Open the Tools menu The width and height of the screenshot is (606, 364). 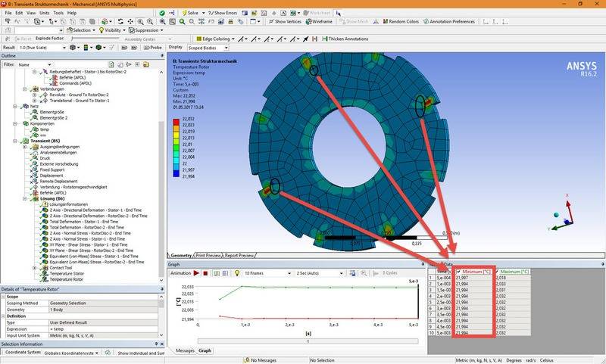58,13
